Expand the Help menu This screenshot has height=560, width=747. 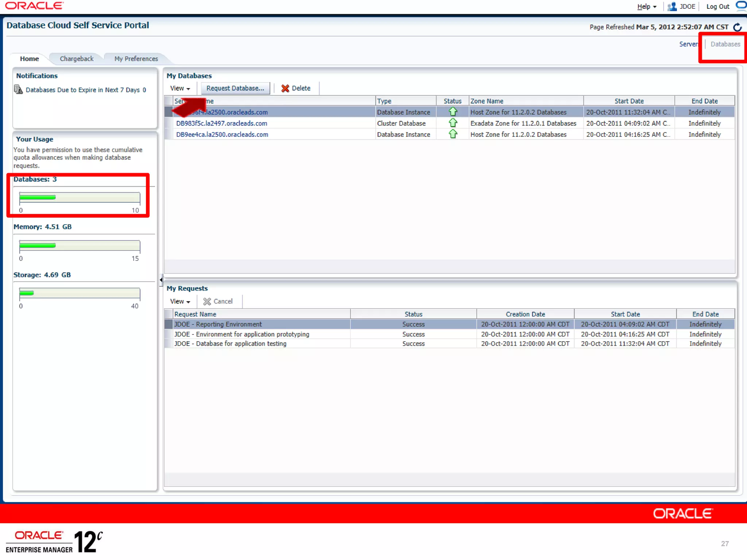point(646,7)
